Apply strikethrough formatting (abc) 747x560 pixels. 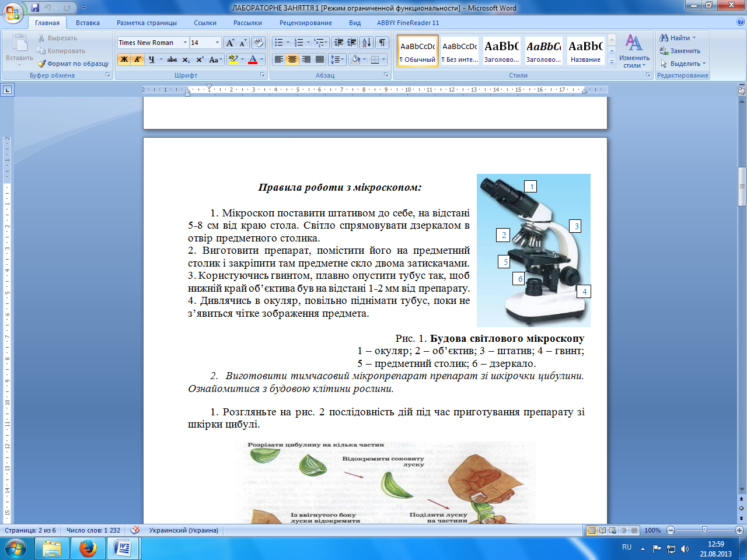pyautogui.click(x=172, y=60)
